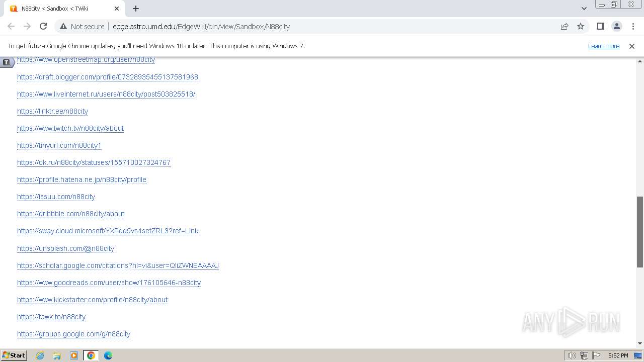
Task: Launch Microsoft Edge from the taskbar
Action: click(108, 355)
